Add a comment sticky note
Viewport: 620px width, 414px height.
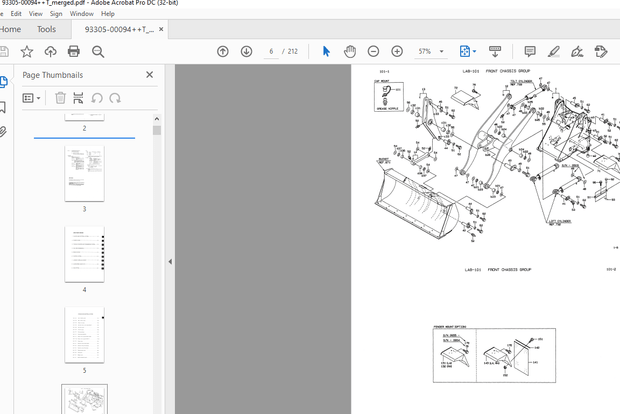click(530, 51)
